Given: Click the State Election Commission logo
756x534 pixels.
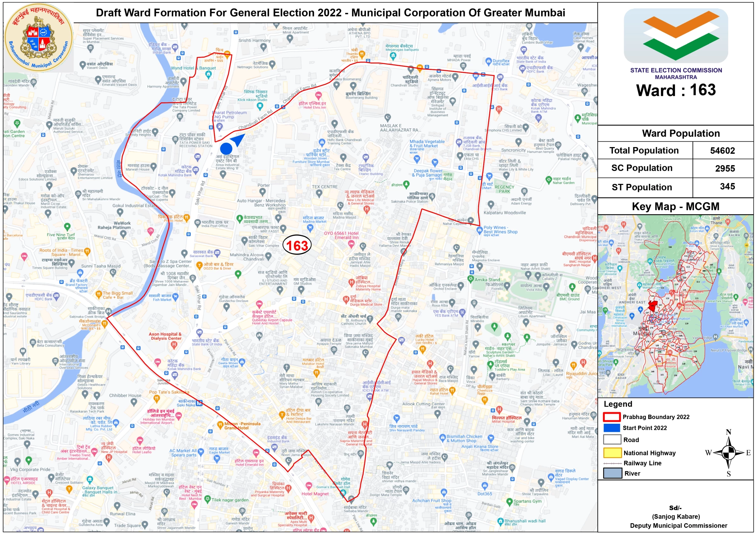Looking at the screenshot, I should [x=676, y=36].
